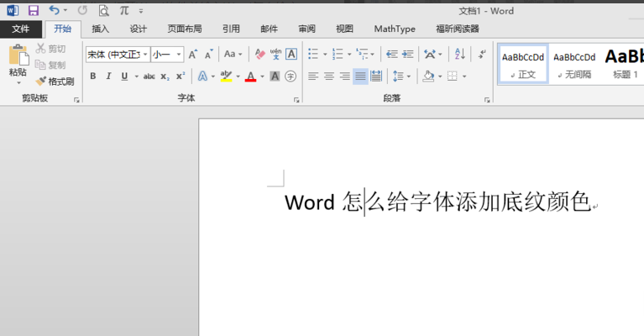
Task: Click the pi equation icon in quick access toolbar
Action: click(x=124, y=11)
